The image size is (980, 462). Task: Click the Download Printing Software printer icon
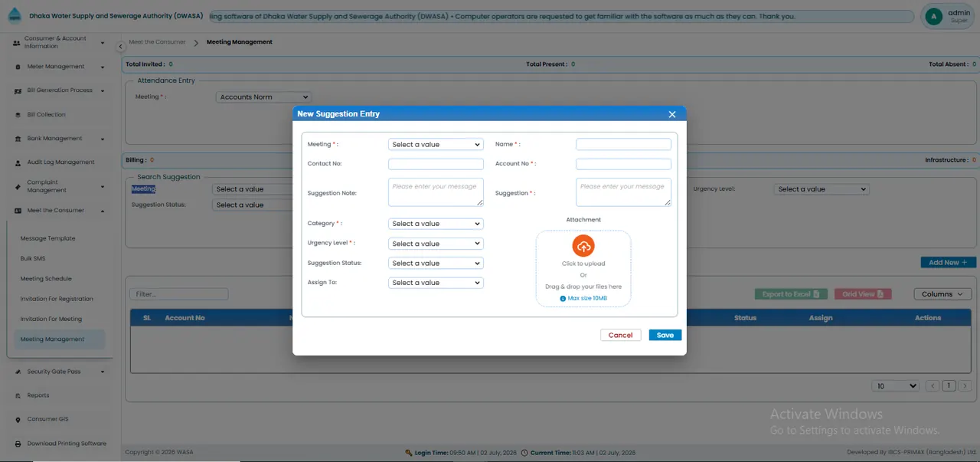click(x=18, y=444)
